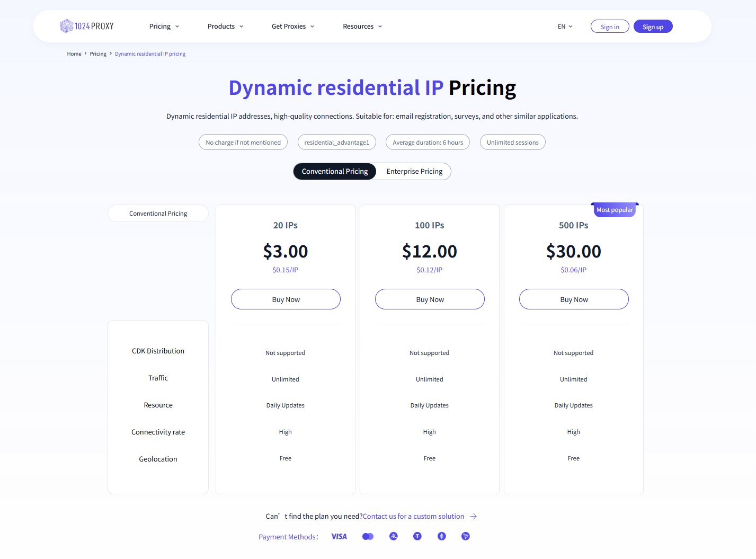Click the Dynamic residential IP Pricing heading
The width and height of the screenshot is (756, 559).
[372, 88]
